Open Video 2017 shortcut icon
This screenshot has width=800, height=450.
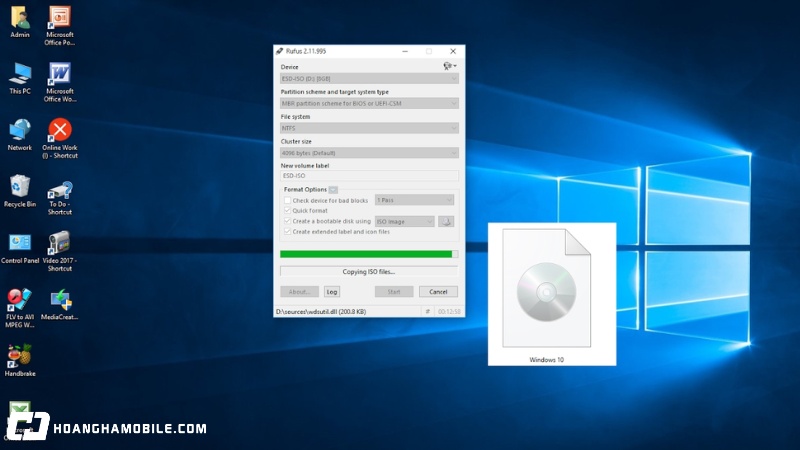pyautogui.click(x=60, y=251)
